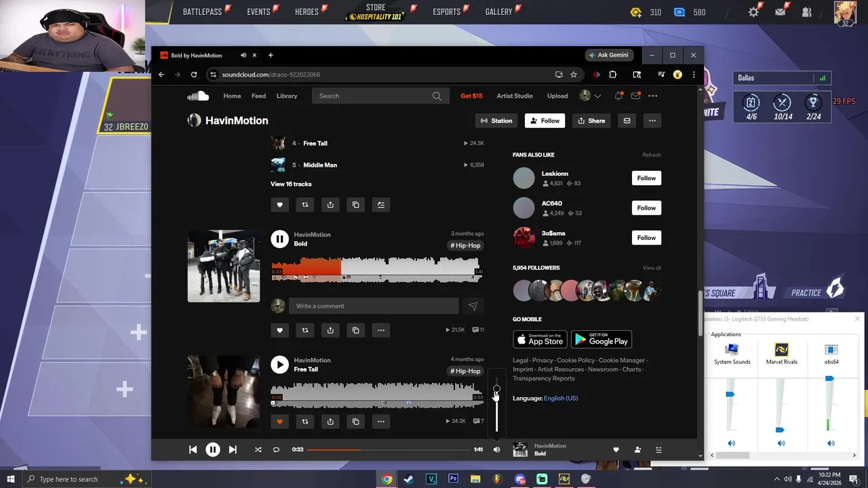Send a message via HavinMotion profile envelope button
The height and width of the screenshot is (488, 868).
[627, 121]
